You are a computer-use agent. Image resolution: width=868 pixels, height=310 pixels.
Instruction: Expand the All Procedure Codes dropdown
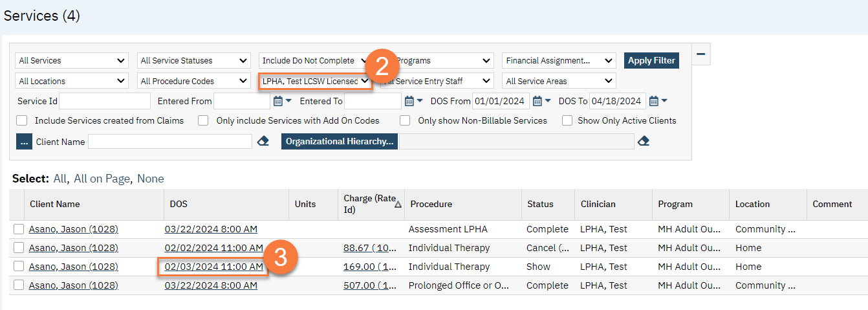click(193, 82)
